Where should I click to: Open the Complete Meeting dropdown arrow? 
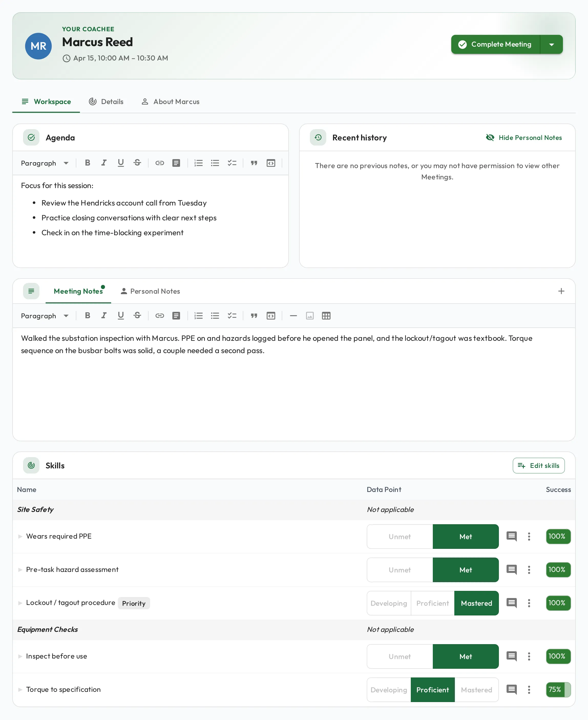pyautogui.click(x=551, y=44)
